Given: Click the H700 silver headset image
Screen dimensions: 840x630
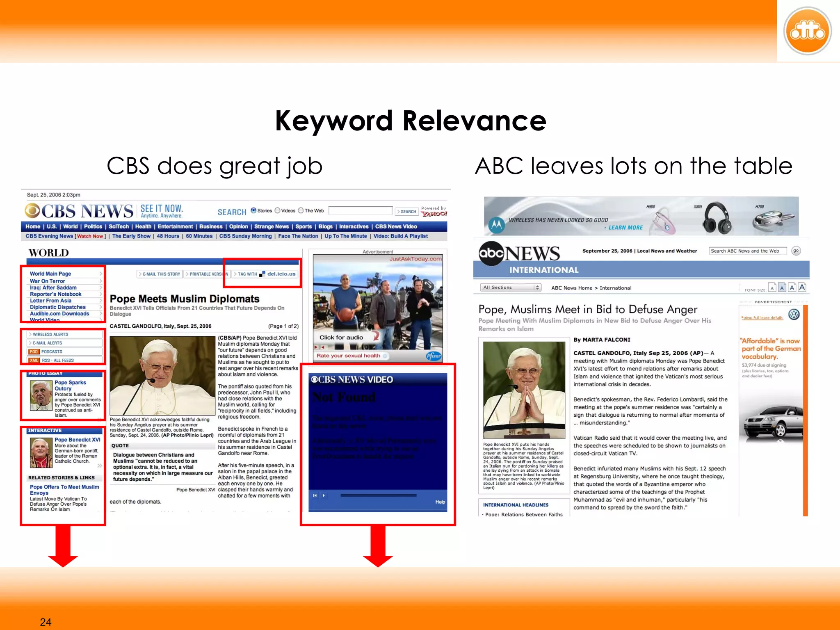Looking at the screenshot, I should (773, 221).
